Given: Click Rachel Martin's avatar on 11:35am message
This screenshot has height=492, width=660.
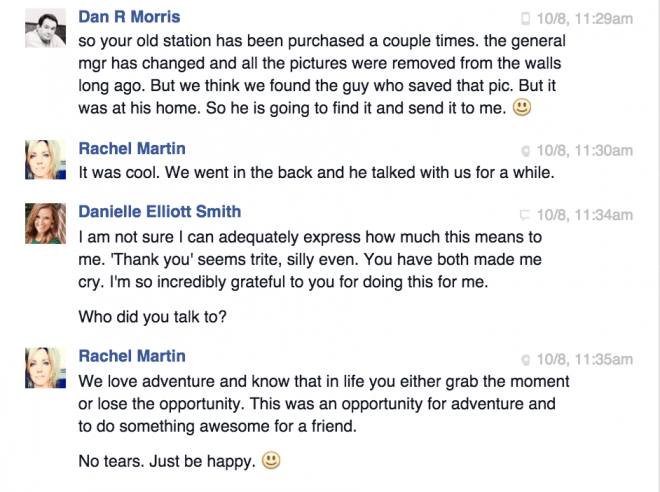Looking at the screenshot, I should pyautogui.click(x=45, y=367).
